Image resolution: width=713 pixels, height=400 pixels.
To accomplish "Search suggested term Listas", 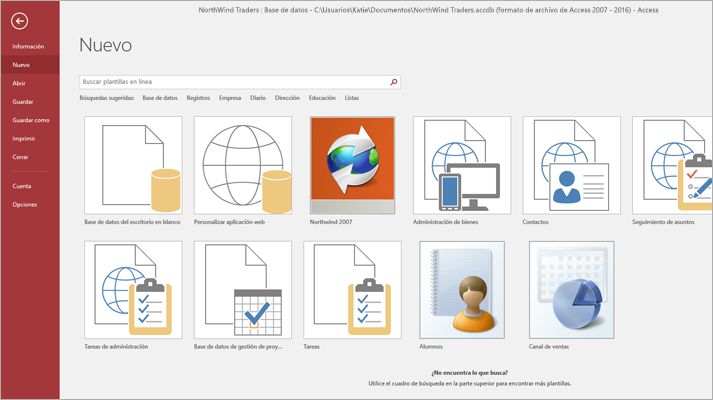I will [351, 98].
